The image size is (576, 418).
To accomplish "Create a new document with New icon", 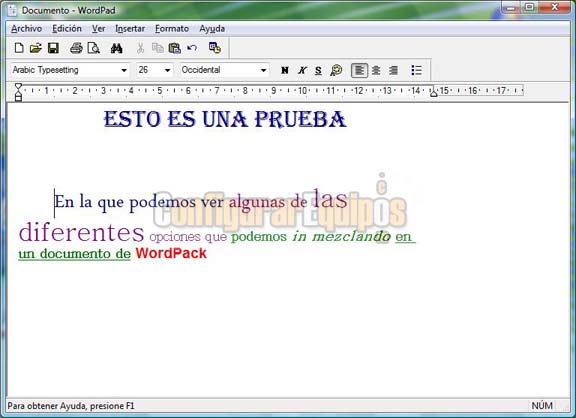I will point(19,48).
